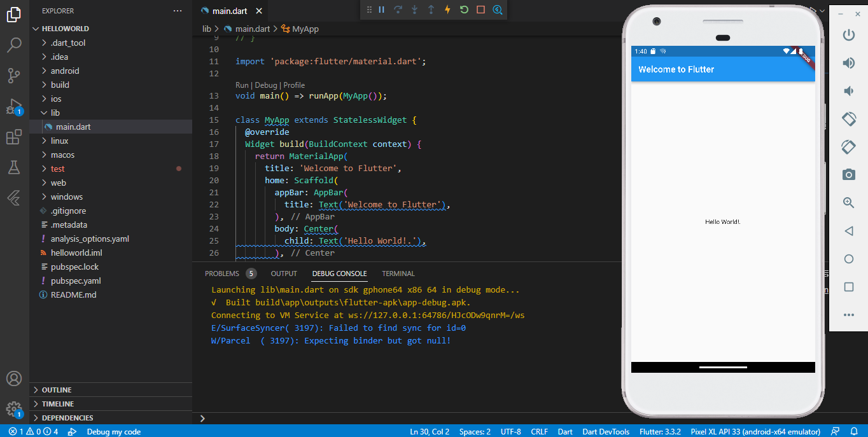Change indentation via Spaces: 2
868x437 pixels.
pos(475,431)
